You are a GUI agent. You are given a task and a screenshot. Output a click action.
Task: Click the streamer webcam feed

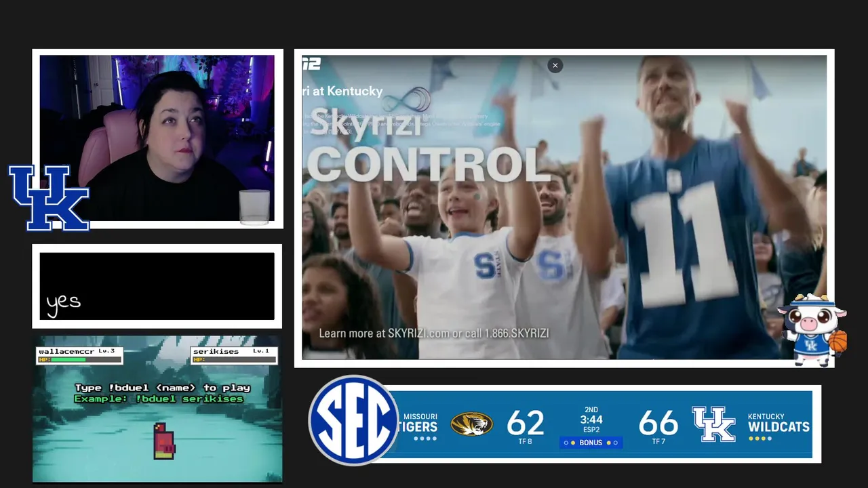pos(157,138)
